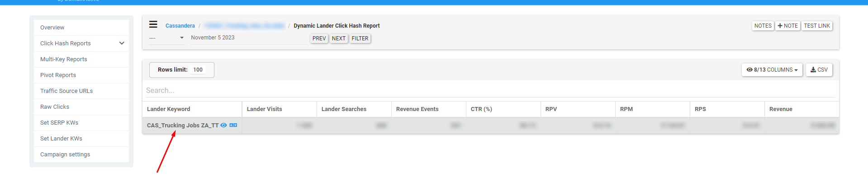This screenshot has width=868, height=184.
Task: Open the FILTER options
Action: 360,39
